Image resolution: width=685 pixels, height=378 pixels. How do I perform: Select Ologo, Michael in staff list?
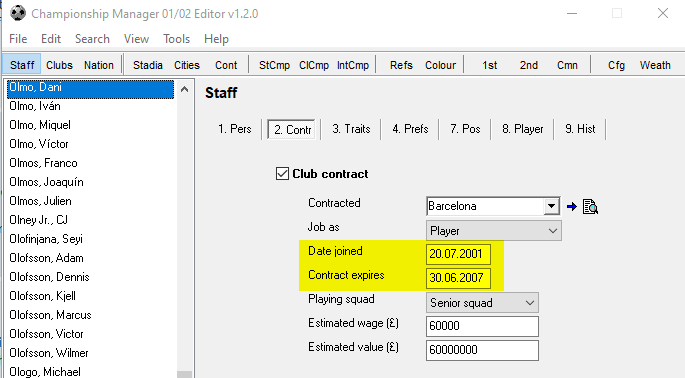(91, 371)
